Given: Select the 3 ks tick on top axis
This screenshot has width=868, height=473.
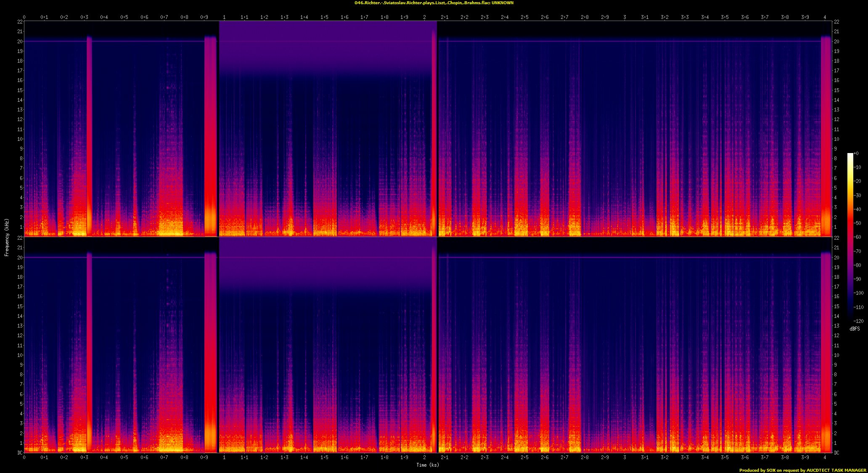Looking at the screenshot, I should click(x=625, y=17).
